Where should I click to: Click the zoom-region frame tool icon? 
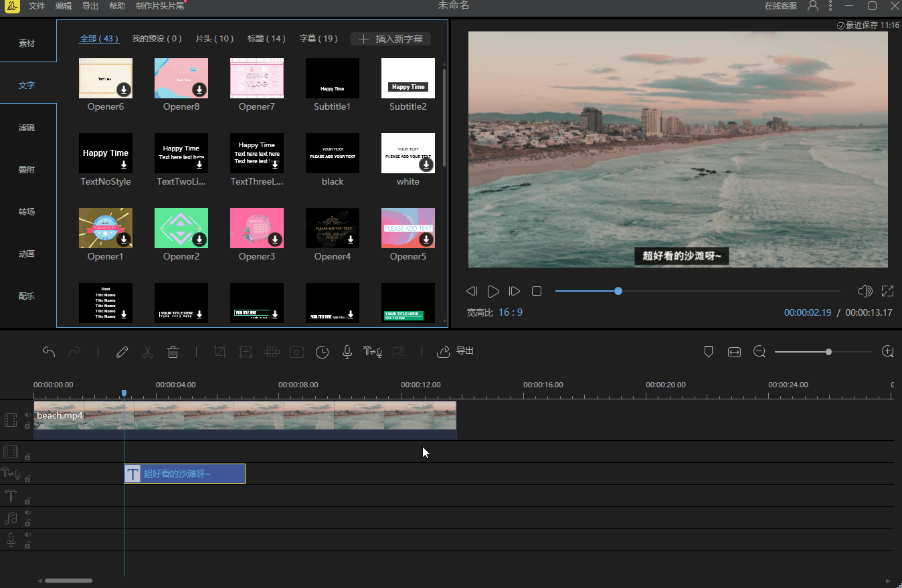click(246, 352)
